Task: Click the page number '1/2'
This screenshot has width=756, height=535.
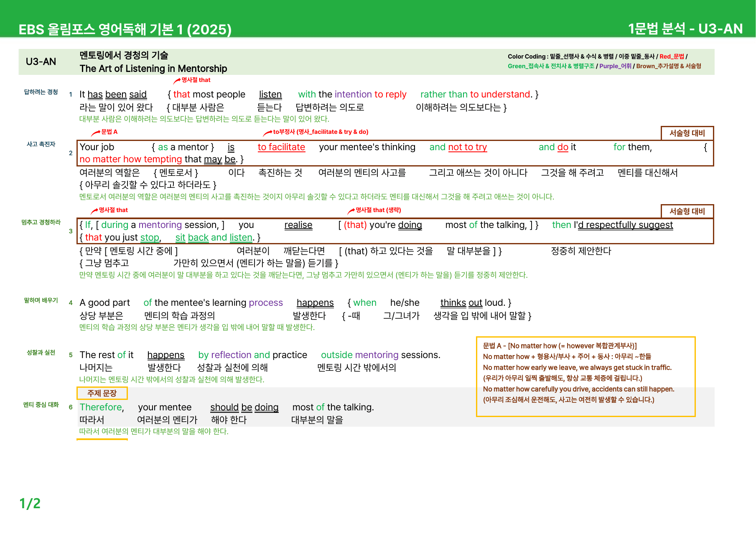Action: [x=30, y=504]
